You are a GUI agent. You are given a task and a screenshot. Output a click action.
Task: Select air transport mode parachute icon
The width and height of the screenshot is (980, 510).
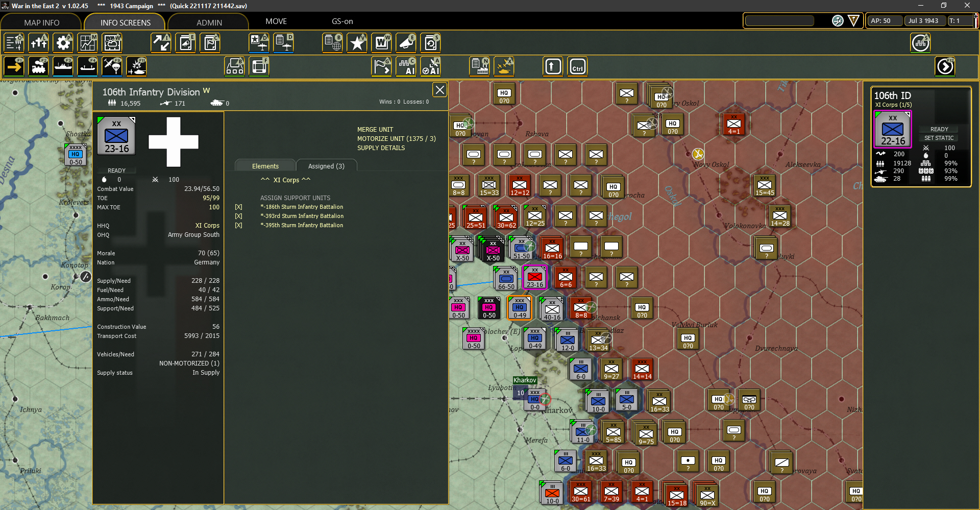click(x=112, y=66)
